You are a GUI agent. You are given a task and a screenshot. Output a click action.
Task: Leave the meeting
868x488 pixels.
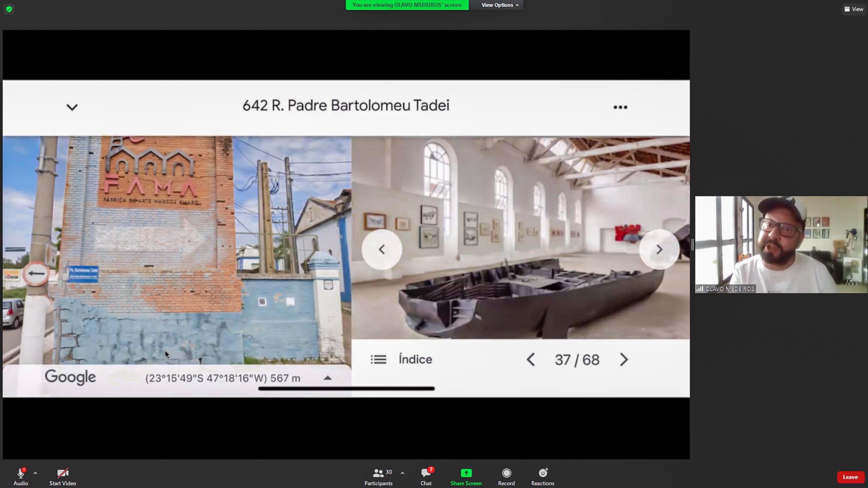(x=850, y=477)
